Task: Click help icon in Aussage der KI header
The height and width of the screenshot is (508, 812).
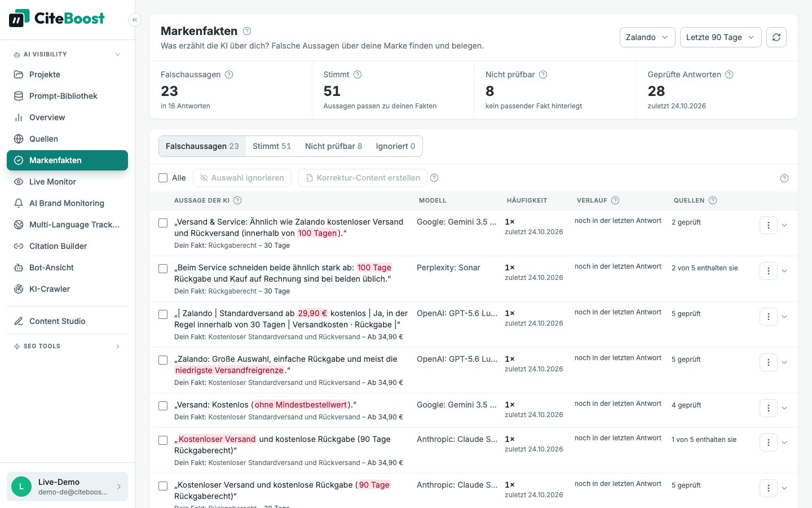Action: pos(237,200)
